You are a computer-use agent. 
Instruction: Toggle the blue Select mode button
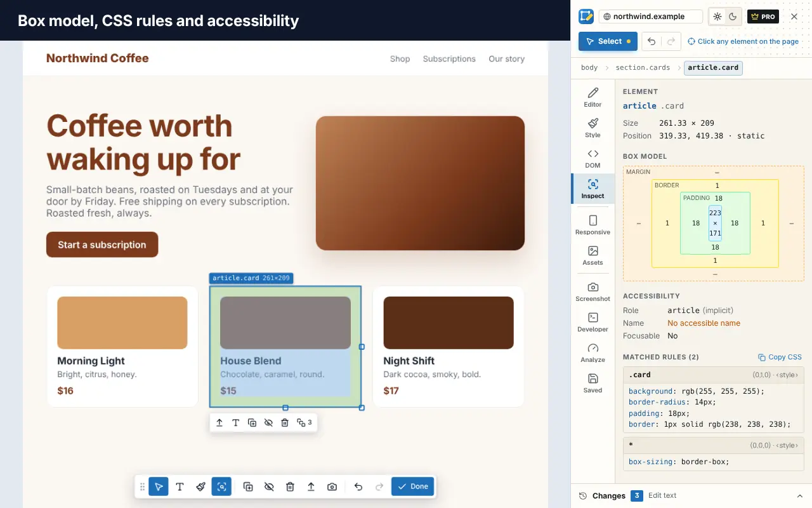[608, 41]
